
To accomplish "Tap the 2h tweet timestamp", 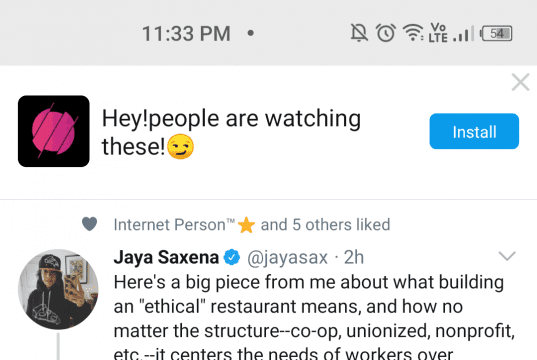I will point(353,257).
